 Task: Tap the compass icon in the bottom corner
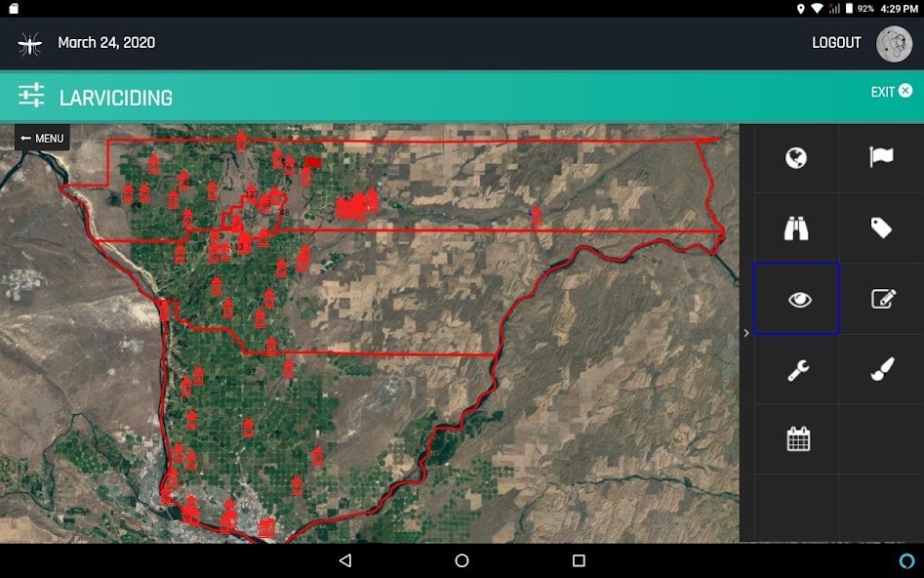[905, 559]
